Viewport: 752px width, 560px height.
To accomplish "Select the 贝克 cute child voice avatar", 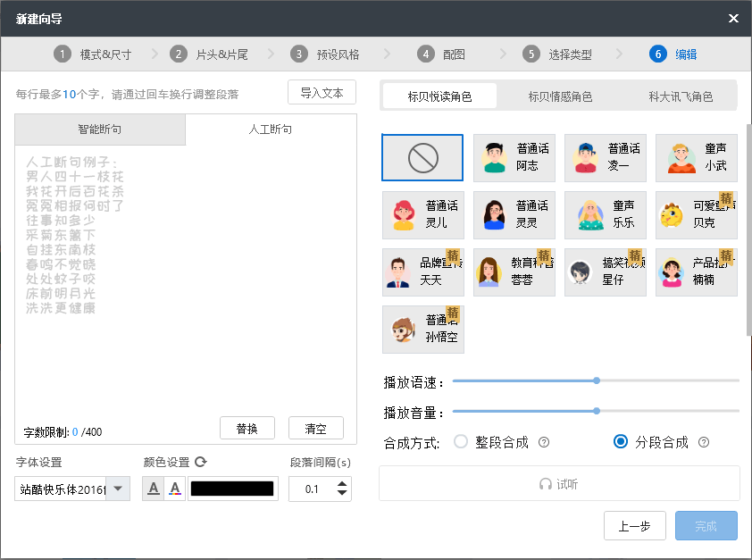I will click(x=697, y=214).
